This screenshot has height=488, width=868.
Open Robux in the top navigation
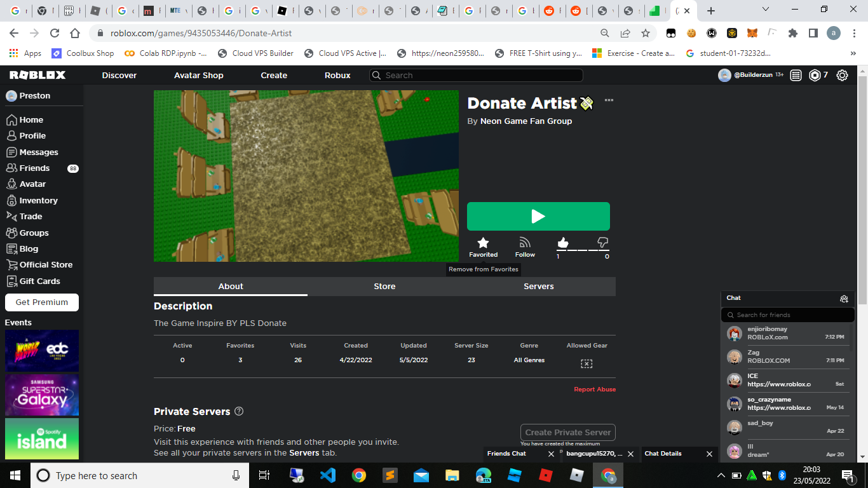(337, 75)
